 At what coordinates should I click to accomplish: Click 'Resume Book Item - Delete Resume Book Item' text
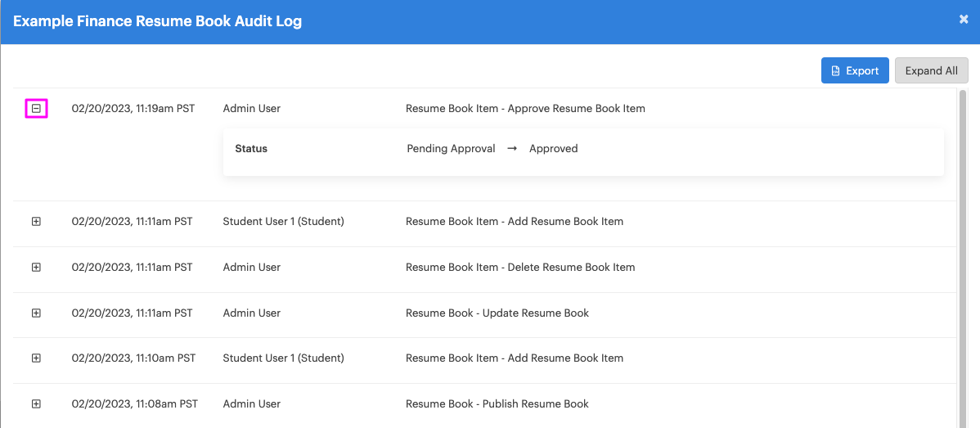(x=520, y=268)
